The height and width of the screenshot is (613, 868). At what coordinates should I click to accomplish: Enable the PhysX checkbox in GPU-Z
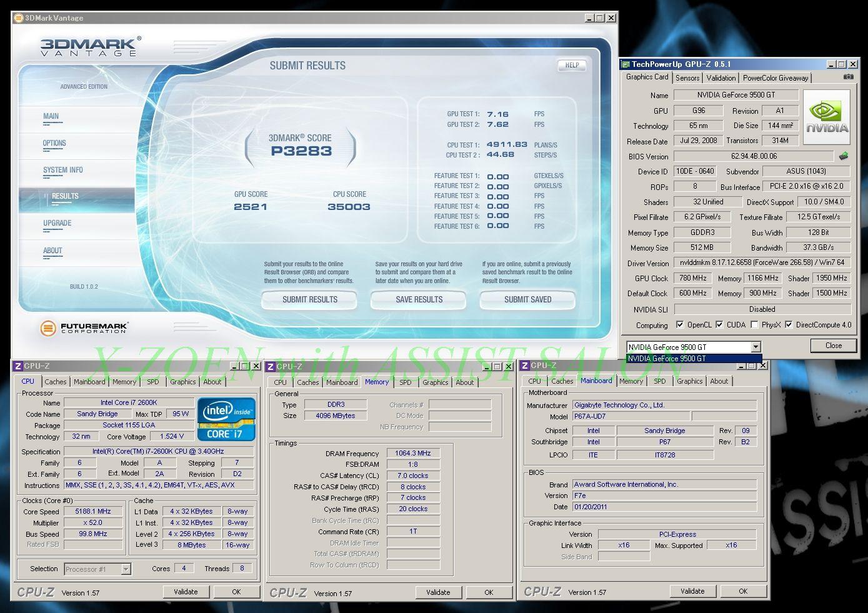point(754,325)
